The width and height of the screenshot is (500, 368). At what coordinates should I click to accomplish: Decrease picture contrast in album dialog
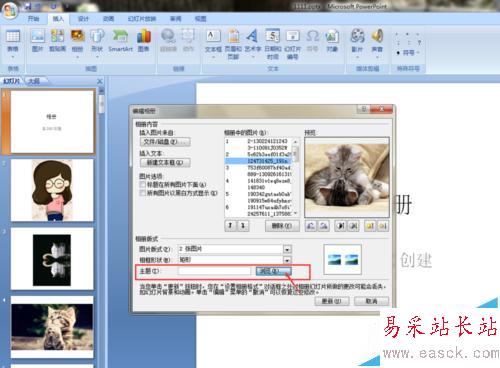click(353, 226)
